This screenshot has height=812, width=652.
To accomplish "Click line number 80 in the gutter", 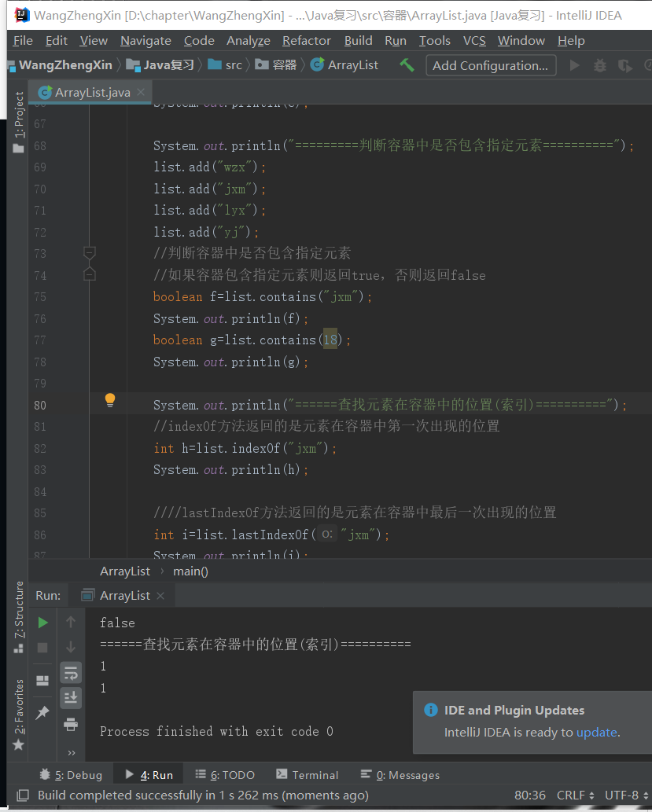I will click(40, 405).
